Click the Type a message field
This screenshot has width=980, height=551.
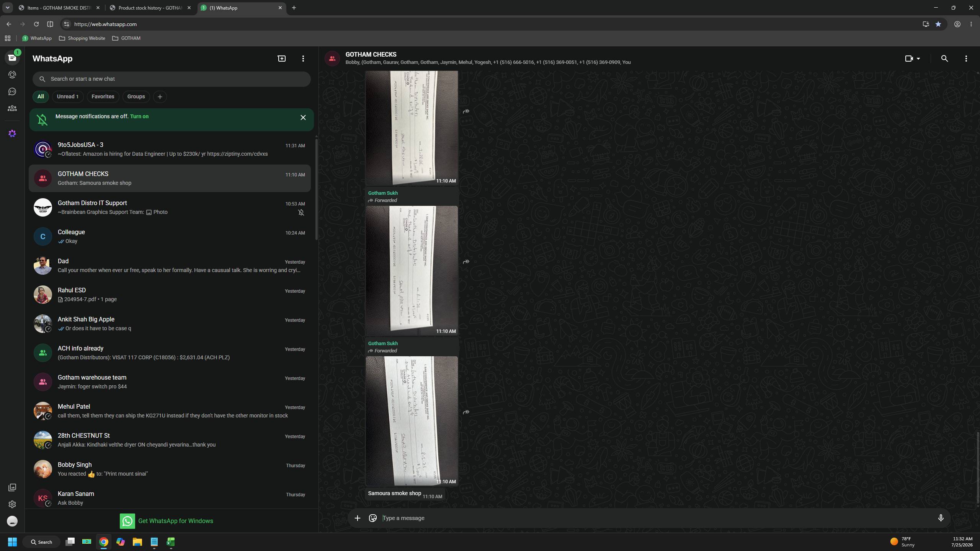click(x=655, y=518)
